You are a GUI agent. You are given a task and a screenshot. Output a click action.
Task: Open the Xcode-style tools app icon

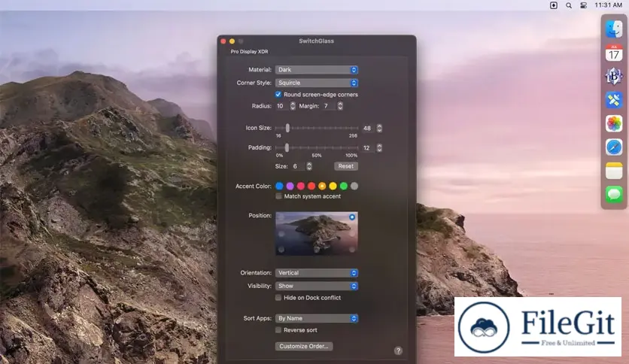click(614, 100)
